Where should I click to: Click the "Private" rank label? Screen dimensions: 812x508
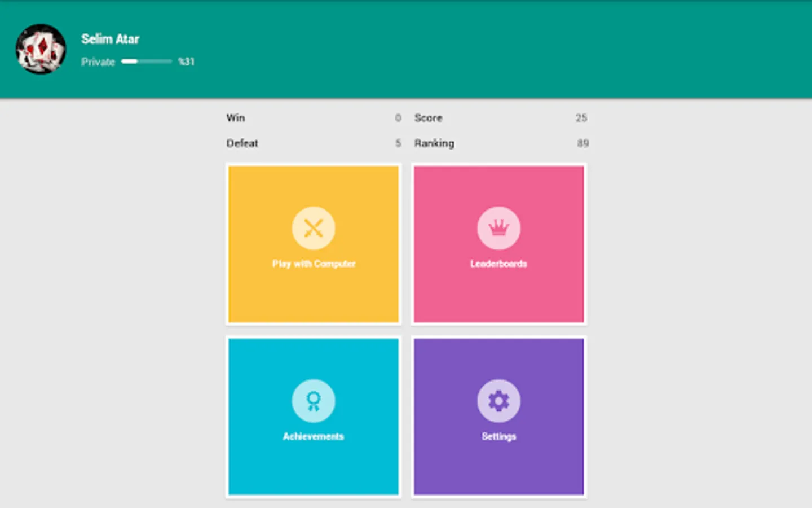coord(98,62)
